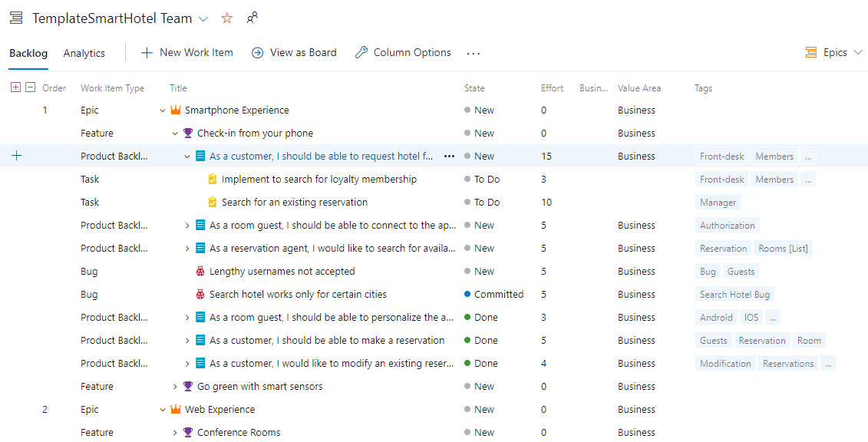Open the TemplateSmartHotel Team dropdown

coord(203,18)
